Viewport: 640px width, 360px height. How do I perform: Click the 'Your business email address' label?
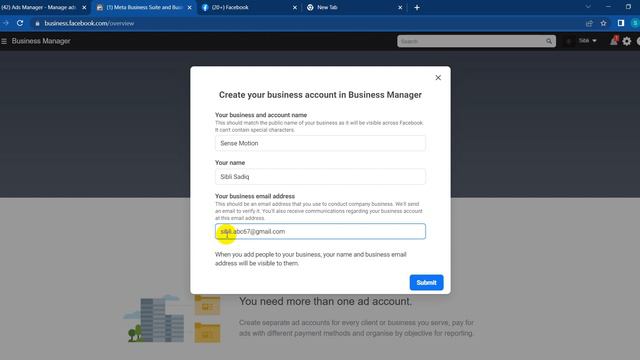pos(255,196)
